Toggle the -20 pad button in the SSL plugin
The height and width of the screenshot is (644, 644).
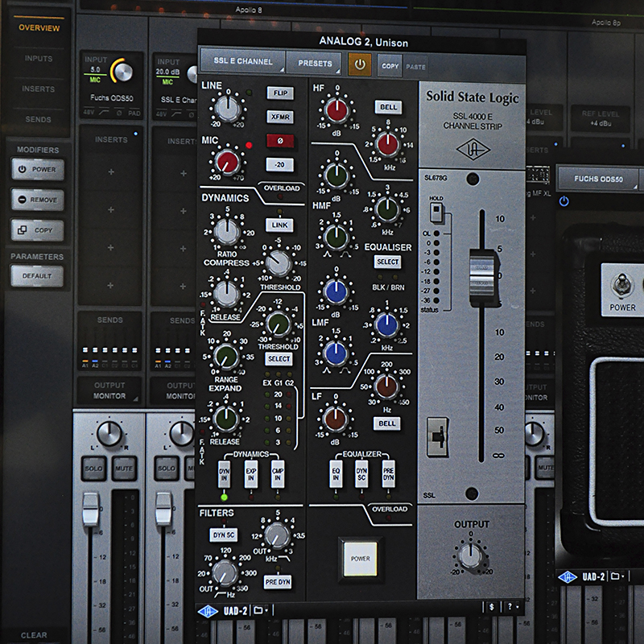(x=279, y=165)
